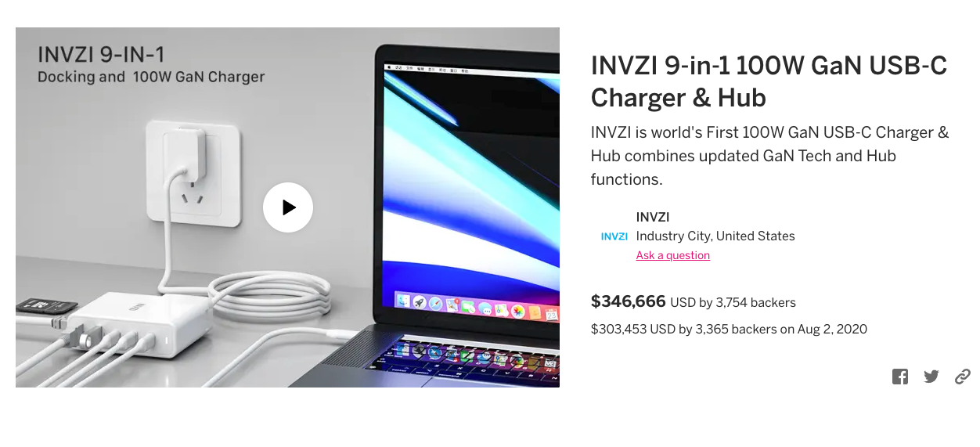Open the INVZI creator name link
The image size is (980, 447).
pos(653,217)
